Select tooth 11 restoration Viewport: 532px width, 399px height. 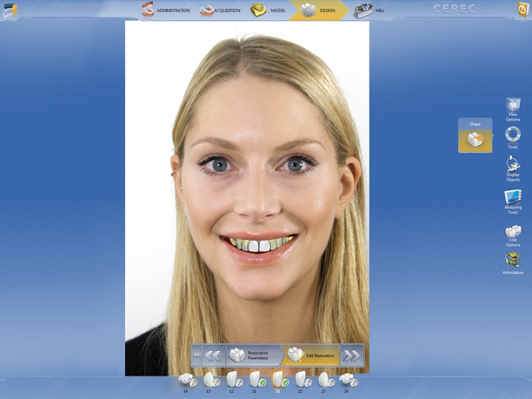pyautogui.click(x=255, y=380)
